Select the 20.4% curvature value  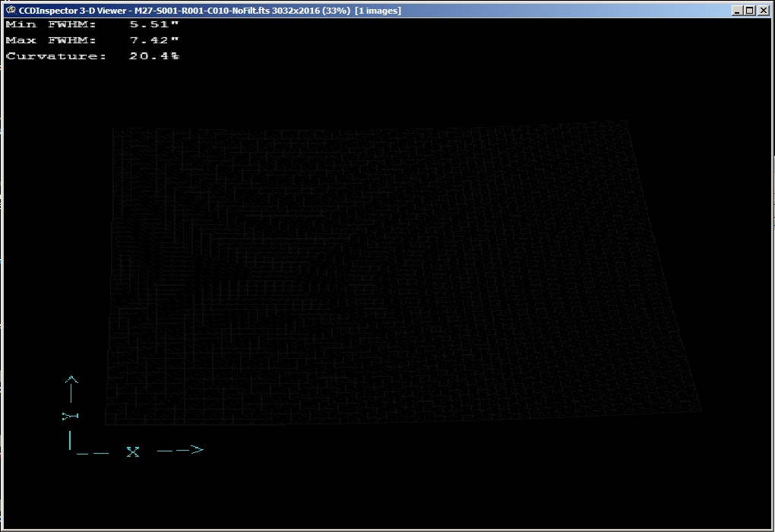point(154,56)
